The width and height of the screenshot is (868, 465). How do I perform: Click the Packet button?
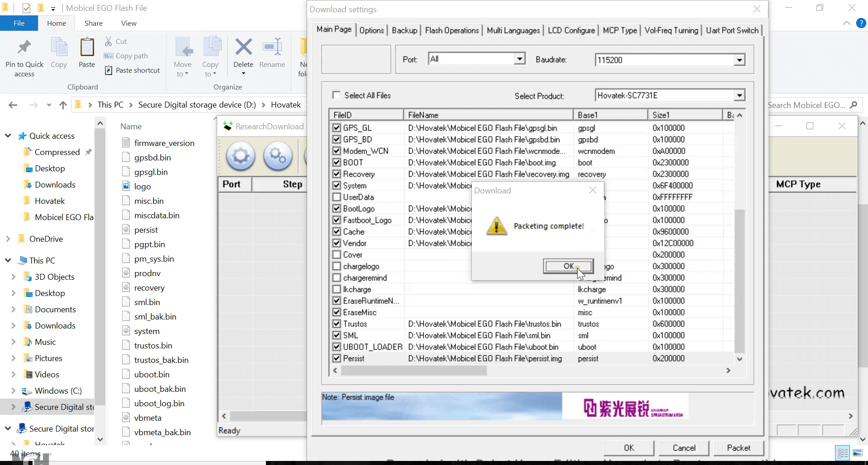point(738,448)
